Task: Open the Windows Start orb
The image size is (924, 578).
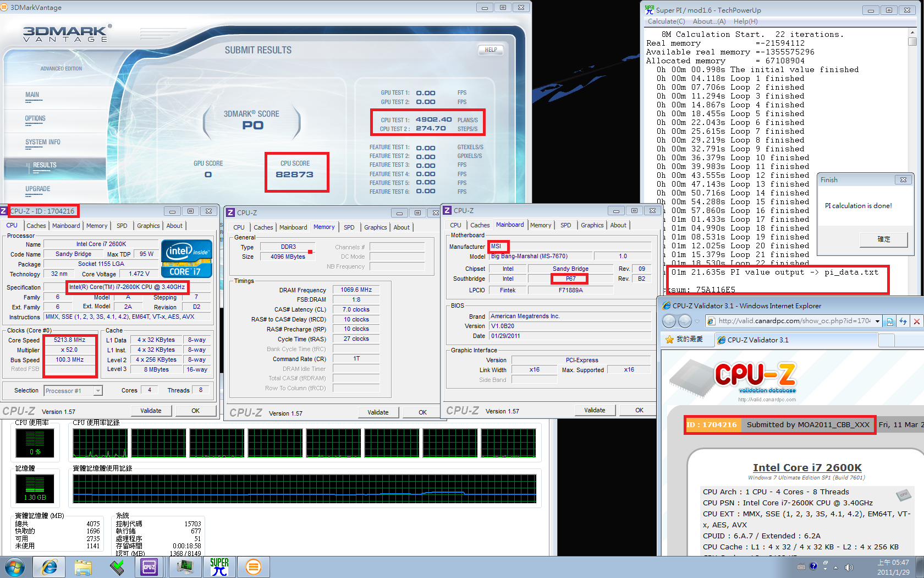Action: point(14,567)
